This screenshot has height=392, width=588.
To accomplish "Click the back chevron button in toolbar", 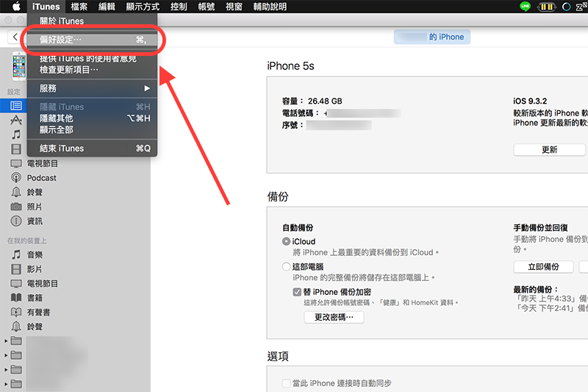I will click(x=15, y=37).
